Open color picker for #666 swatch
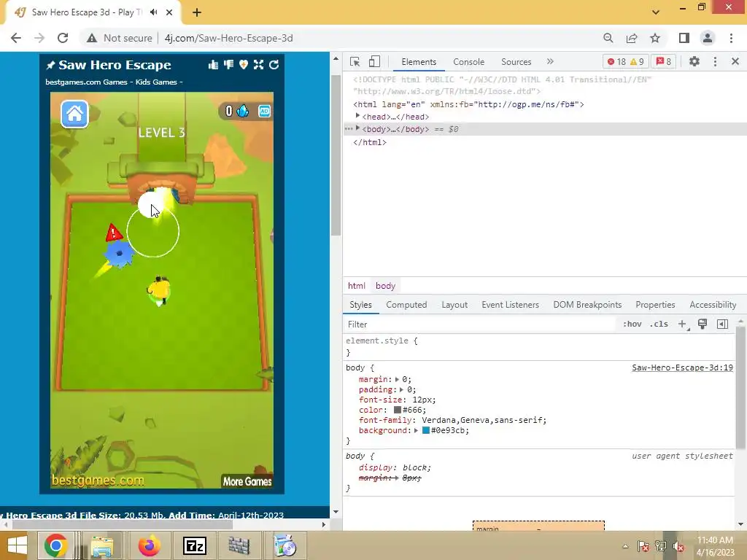747x560 pixels. click(x=398, y=410)
